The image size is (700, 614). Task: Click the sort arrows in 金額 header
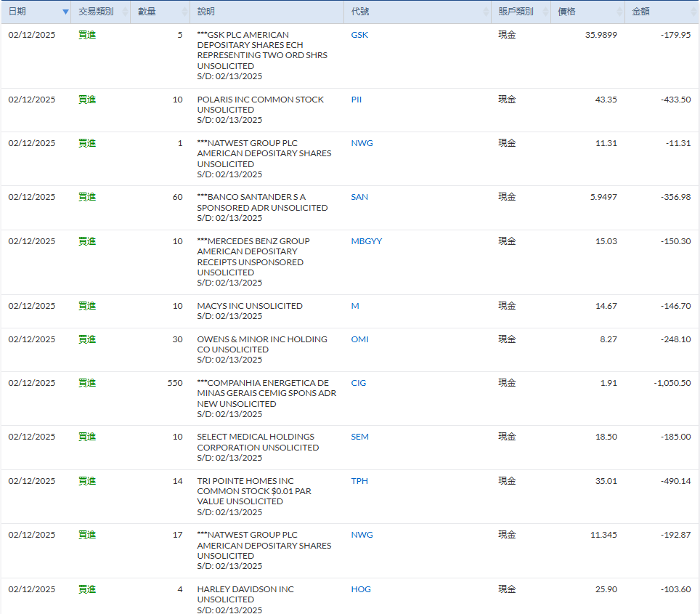[693, 12]
